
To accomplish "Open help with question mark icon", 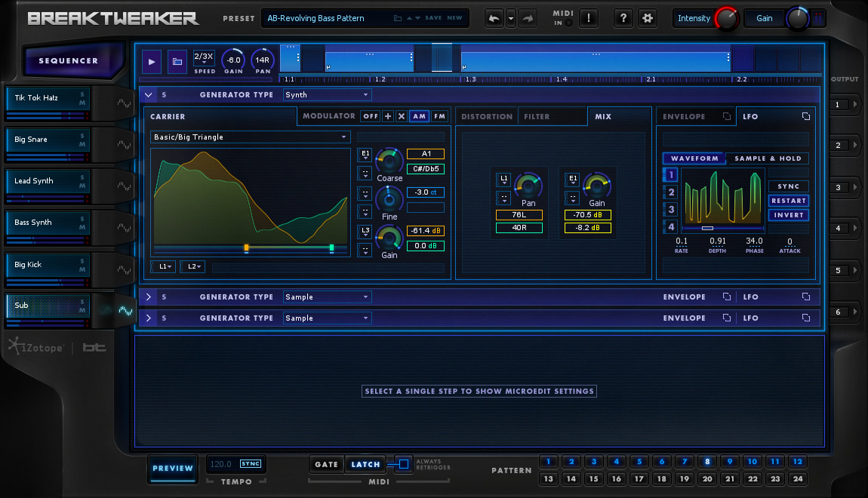I will coord(623,18).
